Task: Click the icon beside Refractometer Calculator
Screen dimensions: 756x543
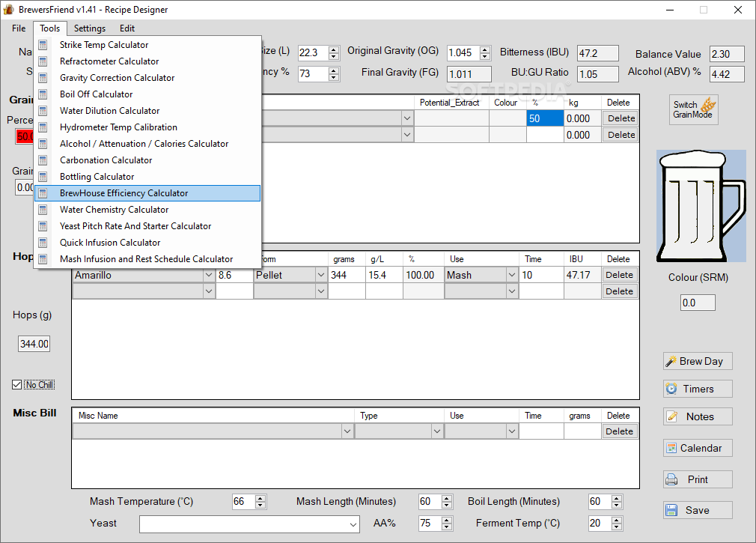Action: coord(43,61)
